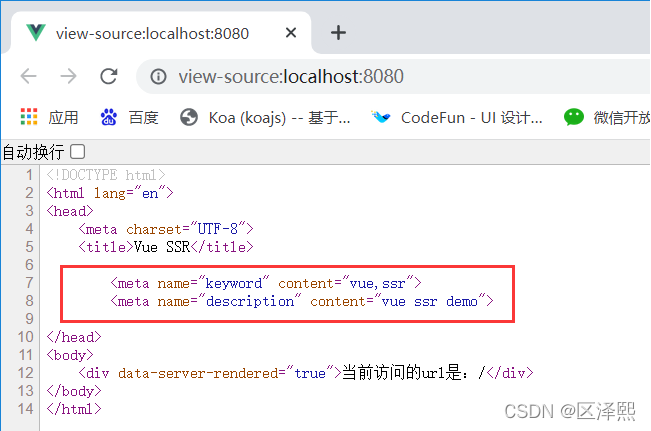Click line number 14
Screen dimensions: 651x431
point(25,409)
